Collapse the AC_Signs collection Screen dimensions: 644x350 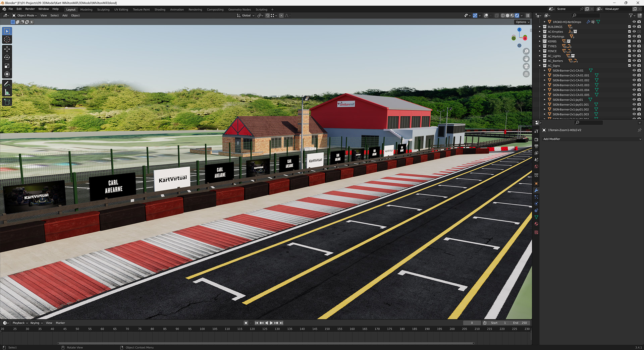(540, 66)
